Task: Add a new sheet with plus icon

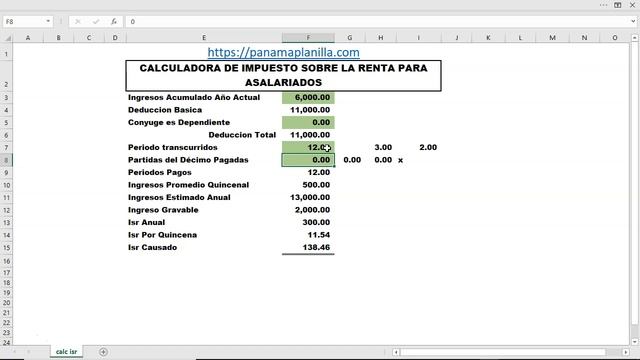Action: [103, 352]
